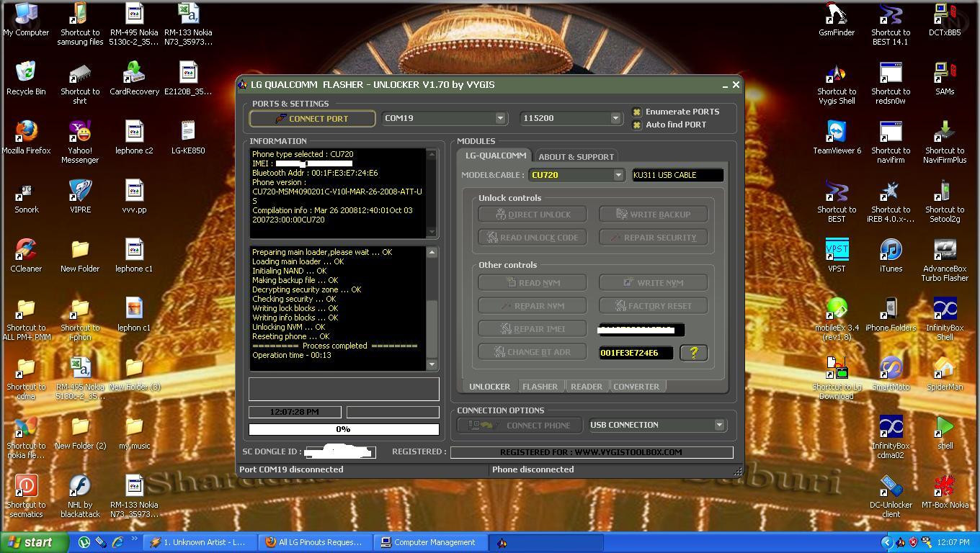Viewport: 980px width, 553px height.
Task: Open the LG-KE850 desktop file
Action: 188,138
